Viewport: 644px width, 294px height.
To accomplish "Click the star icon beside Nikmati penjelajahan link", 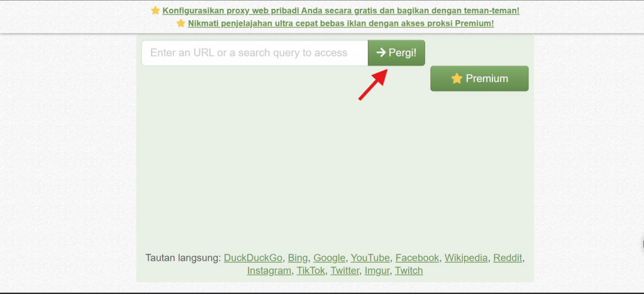I will pos(180,23).
